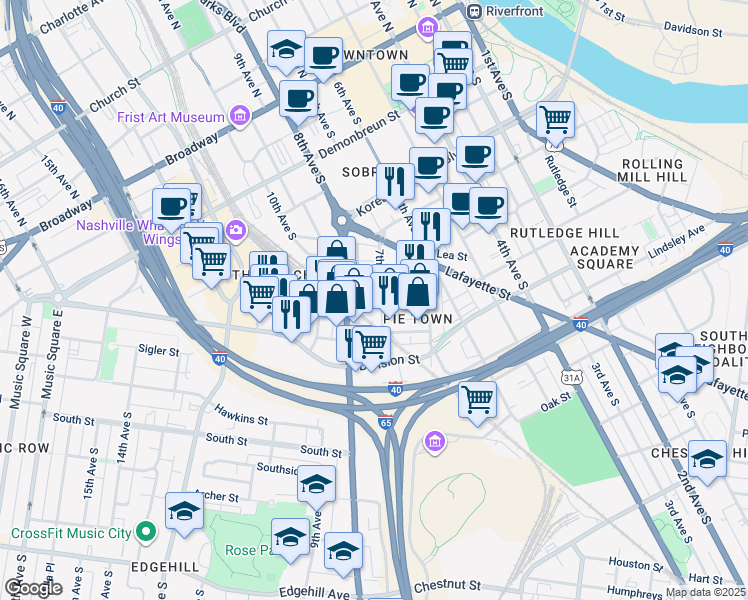
Task: Click the Frist Art Museum marker icon
Action: click(x=240, y=116)
